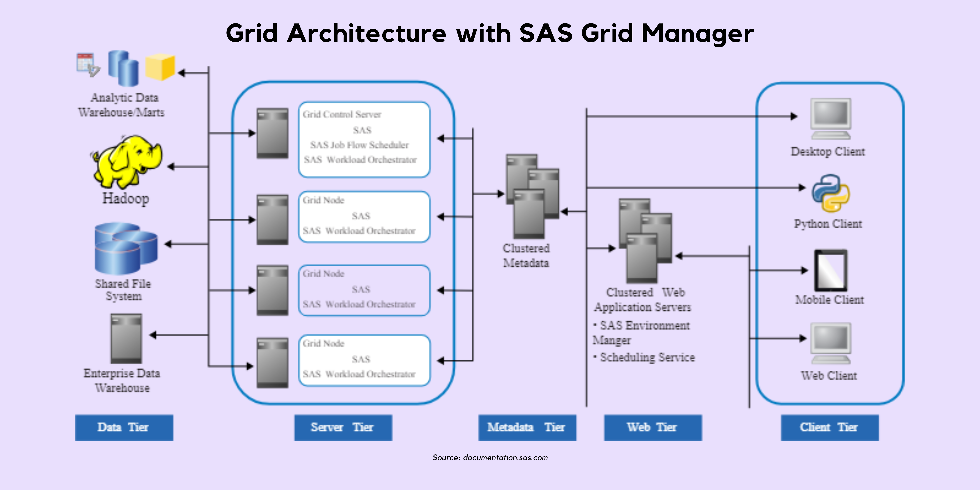Click the Desktop Client monitor icon

pyautogui.click(x=831, y=119)
